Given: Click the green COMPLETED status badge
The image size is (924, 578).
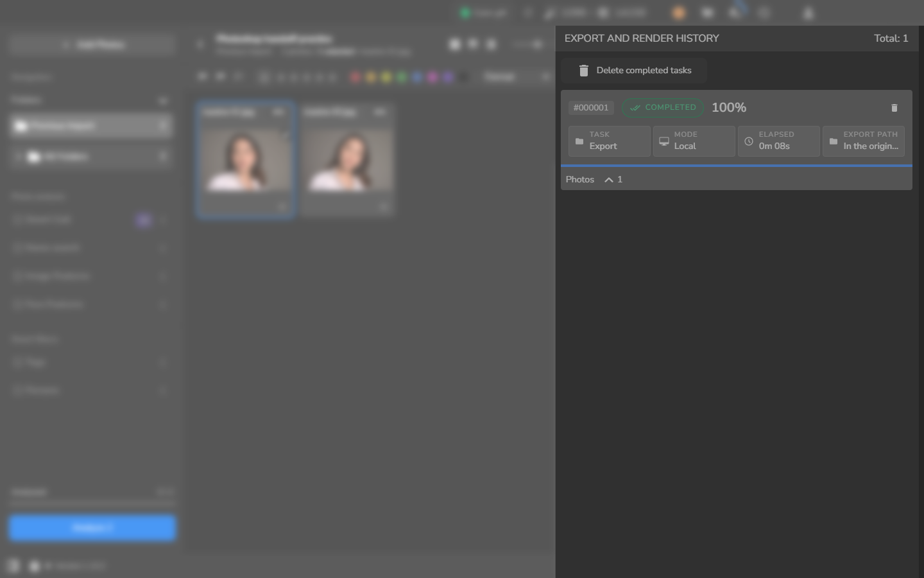Looking at the screenshot, I should tap(663, 108).
